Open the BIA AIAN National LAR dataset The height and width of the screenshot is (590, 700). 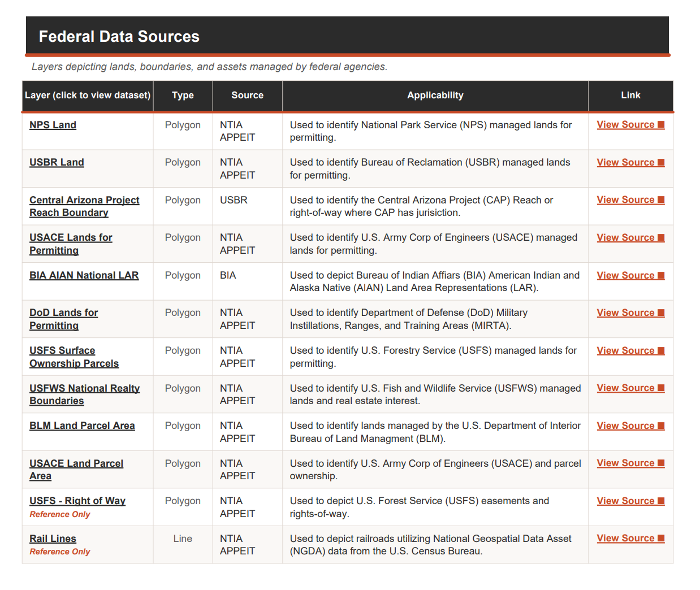pyautogui.click(x=84, y=275)
